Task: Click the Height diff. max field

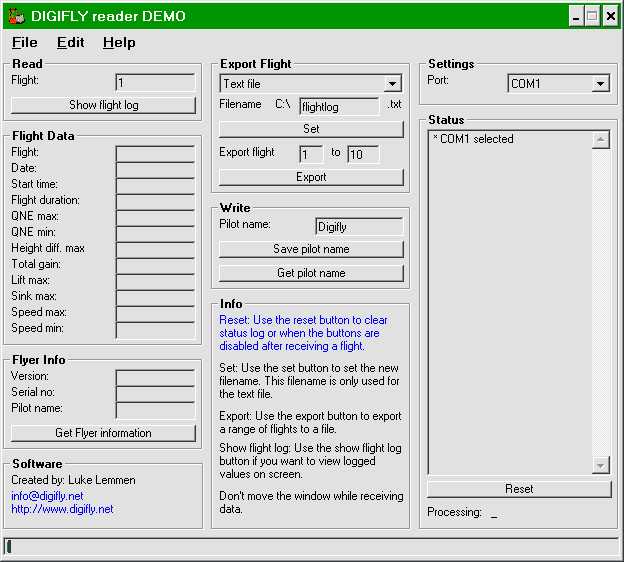Action: [156, 250]
